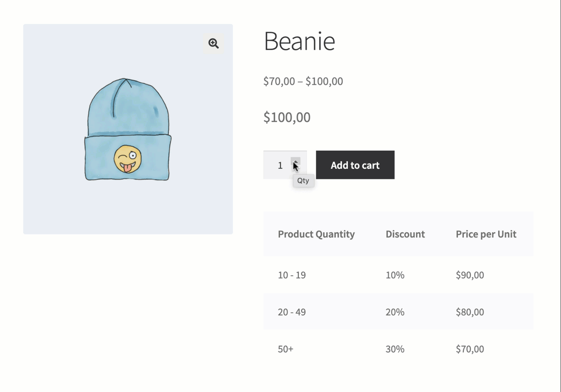
Task: Select the 50+ quantity tier
Action: tap(285, 349)
